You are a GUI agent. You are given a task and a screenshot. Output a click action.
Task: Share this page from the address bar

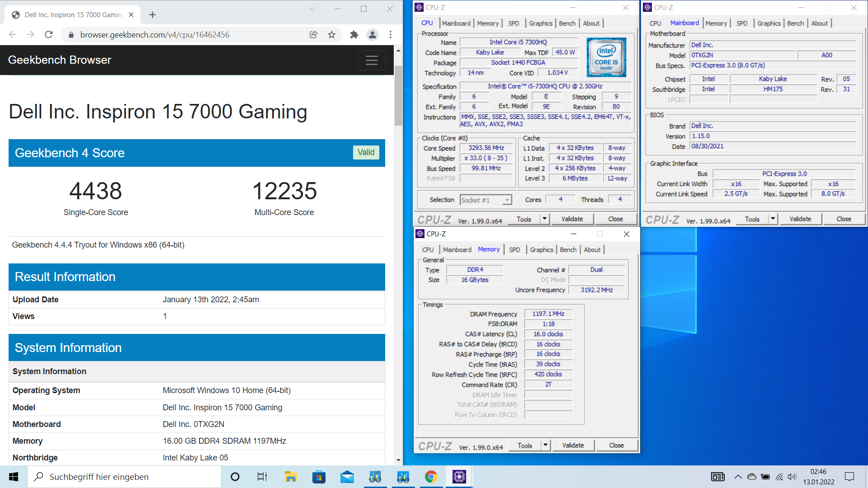[313, 35]
